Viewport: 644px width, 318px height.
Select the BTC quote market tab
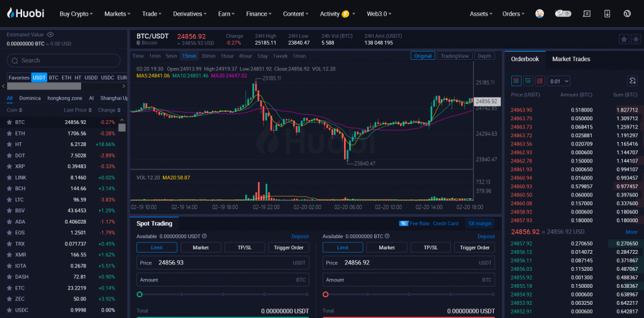(53, 77)
